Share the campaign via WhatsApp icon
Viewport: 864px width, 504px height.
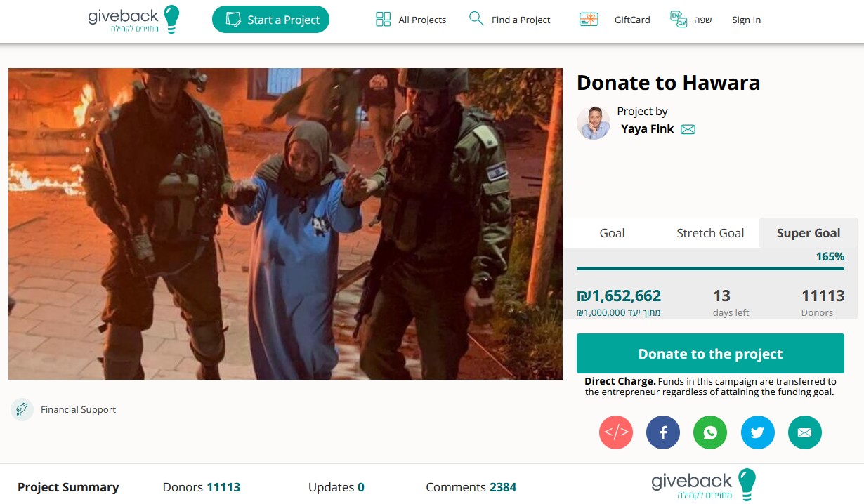pos(710,432)
